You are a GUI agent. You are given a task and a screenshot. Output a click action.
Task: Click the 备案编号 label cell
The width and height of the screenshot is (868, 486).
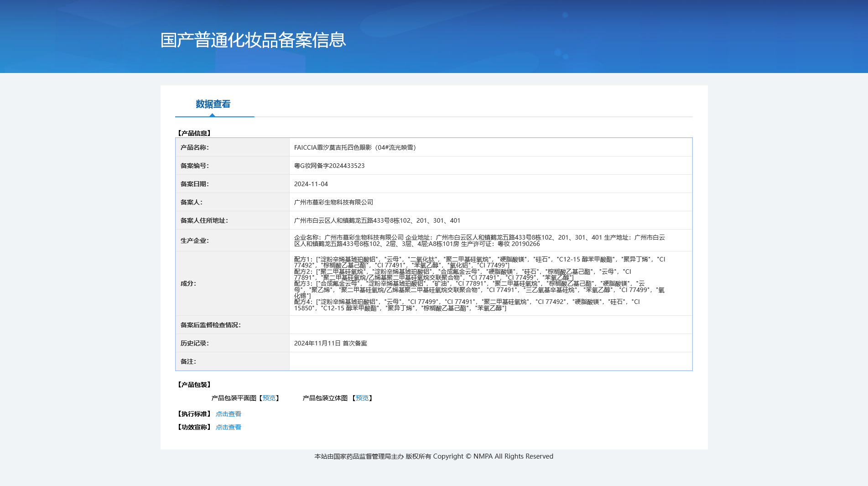pos(233,166)
